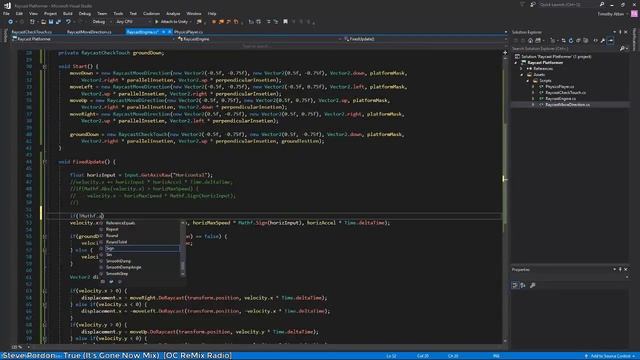Collapse the FixedUpdate() method outline
The image size is (640, 360).
[x=44, y=162]
